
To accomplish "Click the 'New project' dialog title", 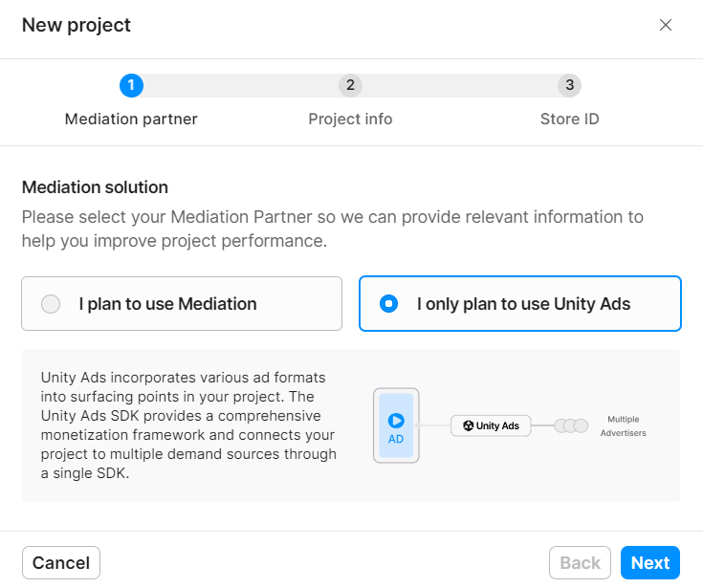I will 77,25.
